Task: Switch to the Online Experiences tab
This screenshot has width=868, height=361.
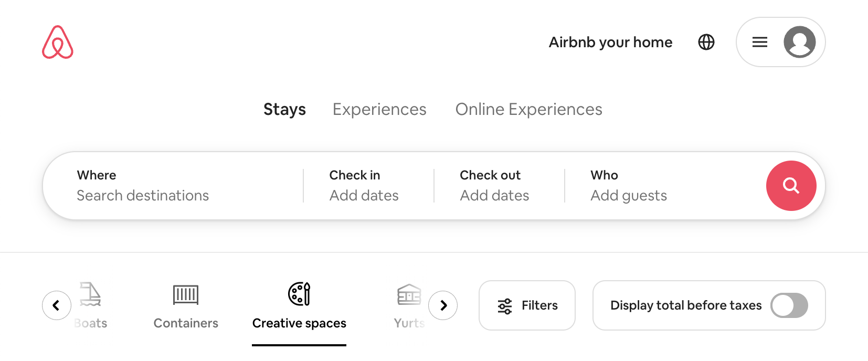Action: (x=528, y=109)
